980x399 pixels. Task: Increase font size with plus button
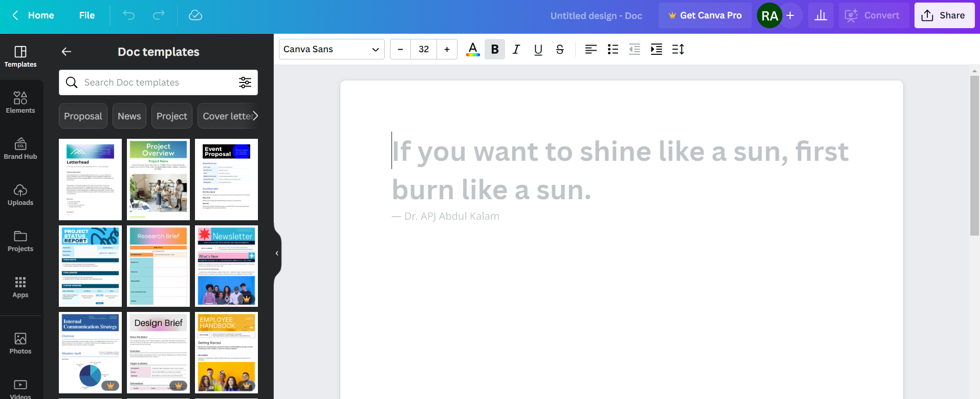[447, 49]
